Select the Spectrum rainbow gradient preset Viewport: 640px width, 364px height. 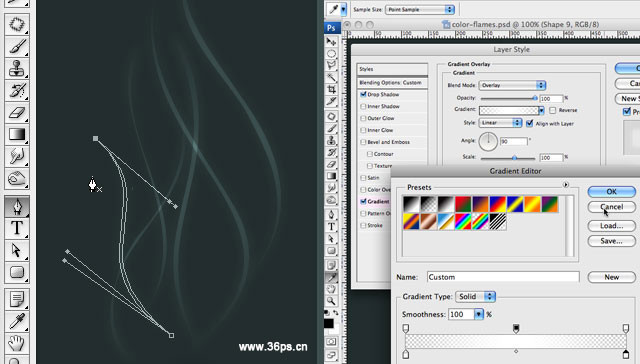point(463,222)
